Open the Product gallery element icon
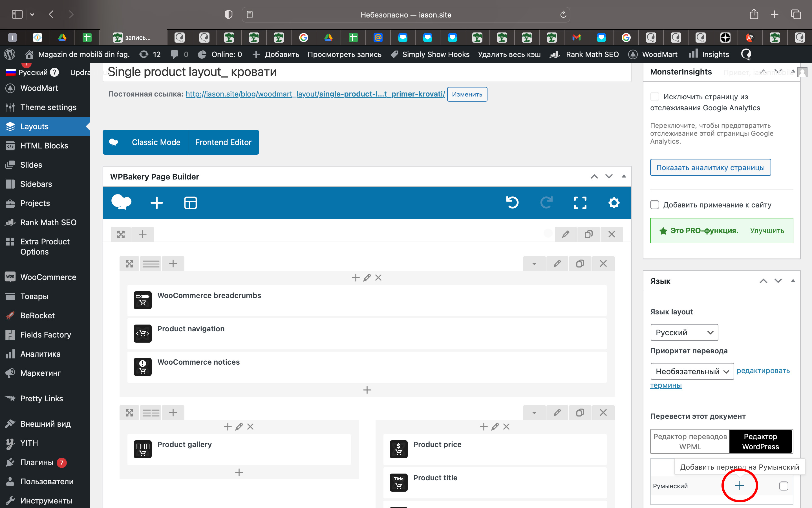 click(143, 449)
